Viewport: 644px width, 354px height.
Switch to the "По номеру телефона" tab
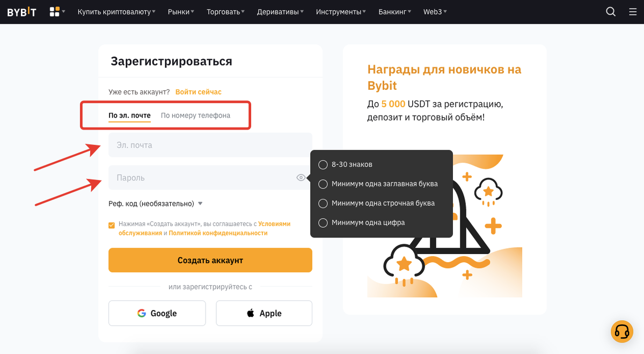[x=195, y=115]
